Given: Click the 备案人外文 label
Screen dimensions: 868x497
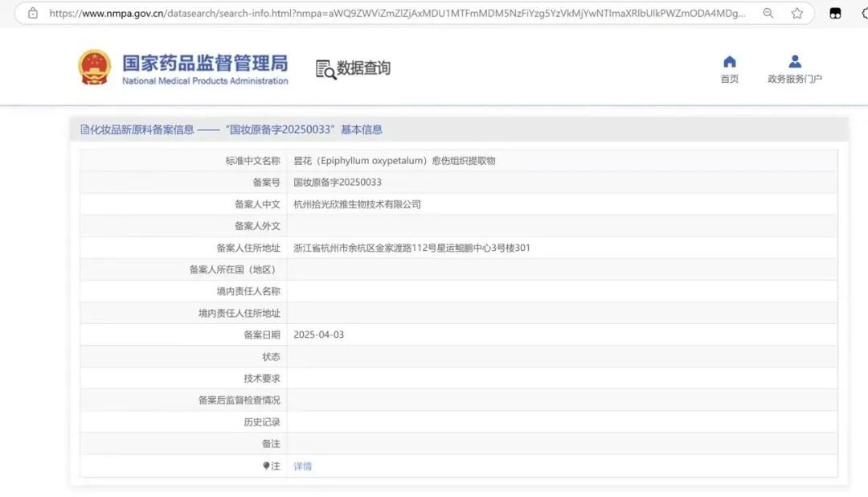Looking at the screenshot, I should point(257,226).
